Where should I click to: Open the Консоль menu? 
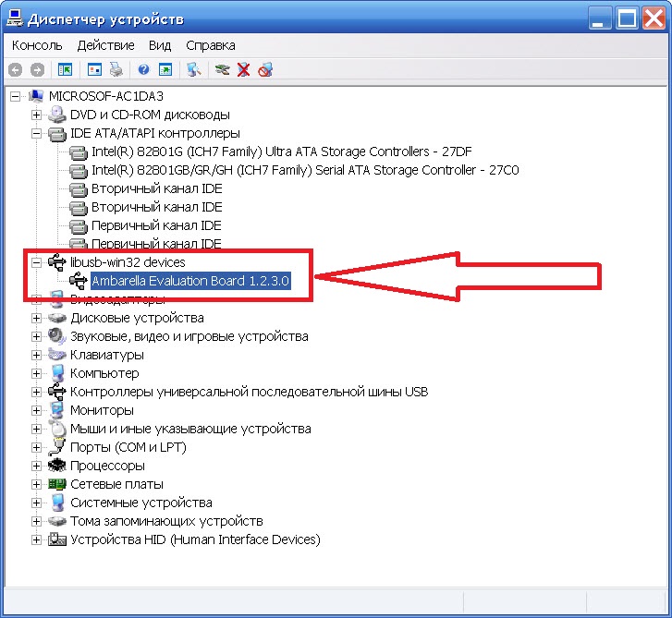tap(37, 45)
